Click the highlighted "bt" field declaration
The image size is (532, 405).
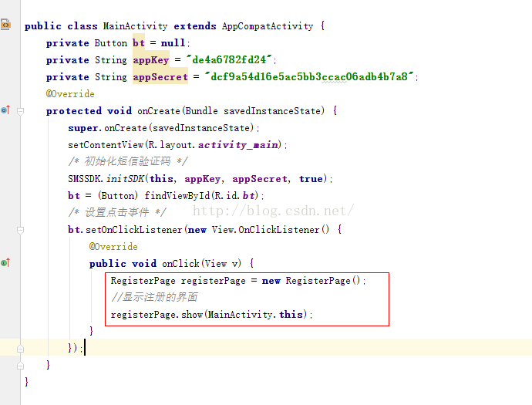pyautogui.click(x=139, y=43)
